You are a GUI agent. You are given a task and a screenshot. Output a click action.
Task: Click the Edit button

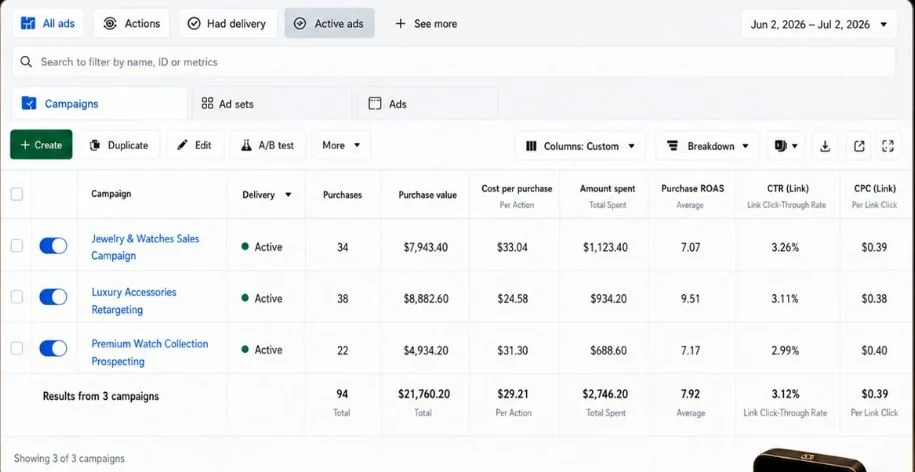tap(195, 145)
